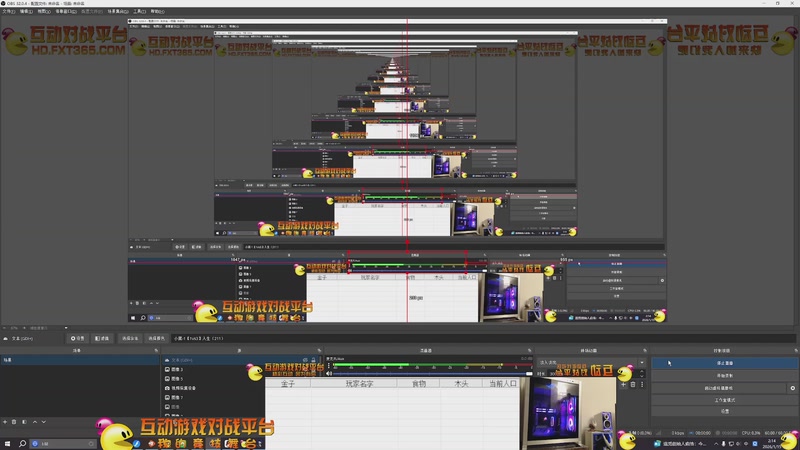Move the selected scene down
Viewport: 800px width, 450px height.
[44, 422]
